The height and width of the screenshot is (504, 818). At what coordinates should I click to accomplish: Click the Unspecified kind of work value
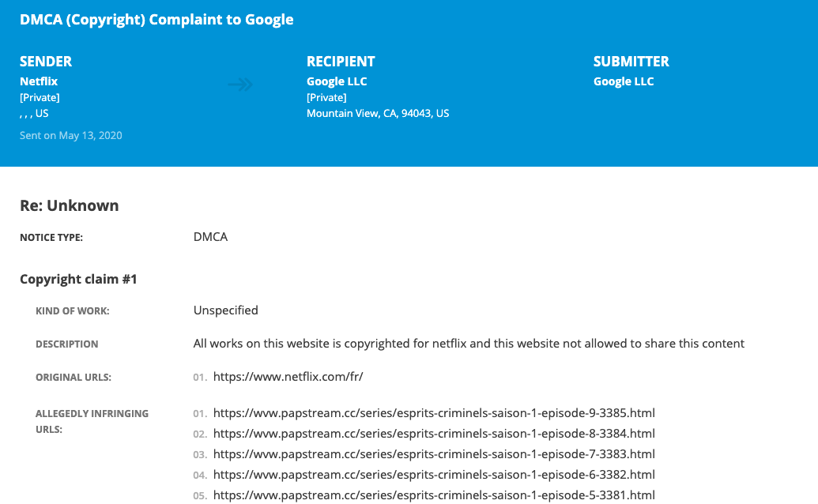tap(225, 310)
